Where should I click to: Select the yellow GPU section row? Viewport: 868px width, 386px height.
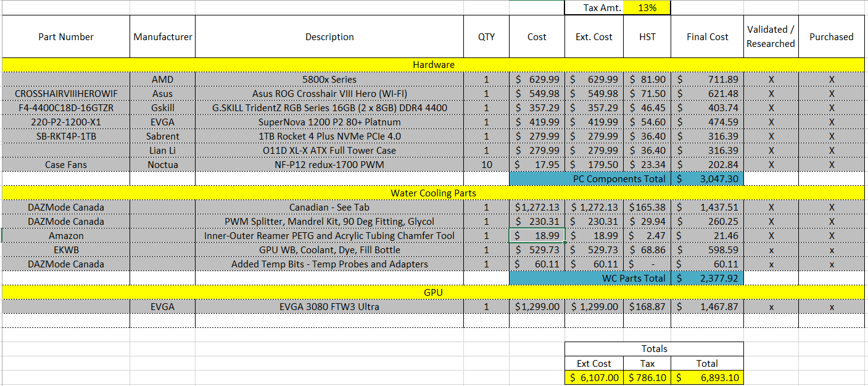[434, 292]
